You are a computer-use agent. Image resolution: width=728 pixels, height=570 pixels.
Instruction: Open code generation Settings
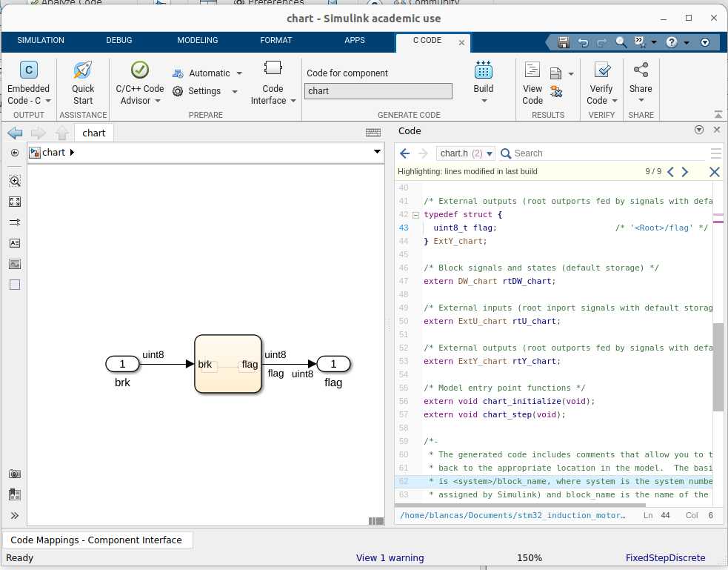point(198,91)
